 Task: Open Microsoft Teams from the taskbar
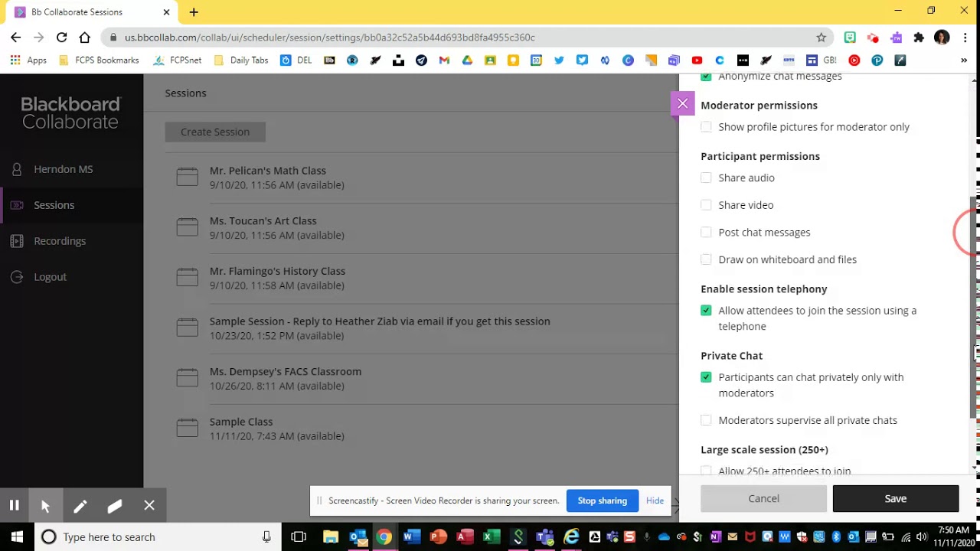(x=545, y=537)
